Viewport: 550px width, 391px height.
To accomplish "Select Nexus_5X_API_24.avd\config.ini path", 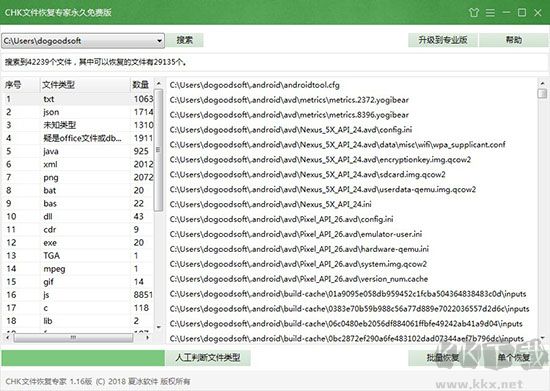I will point(290,130).
